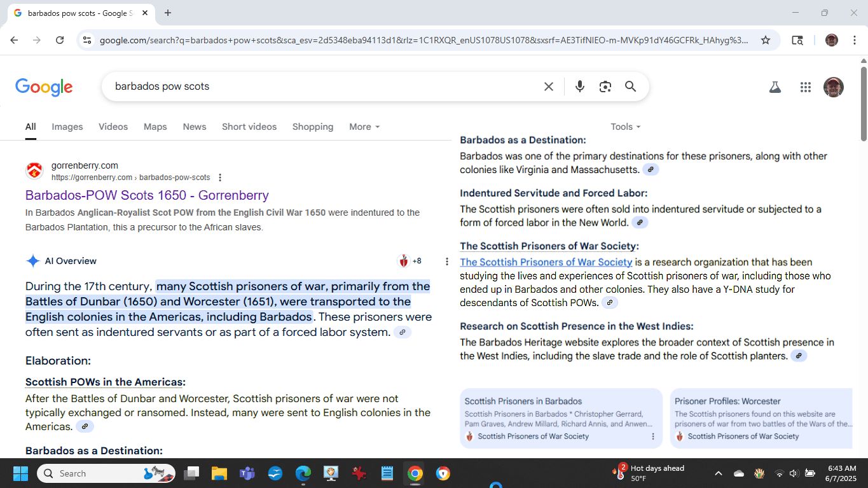This screenshot has height=488, width=868.
Task: Click the magnifier search button
Action: tap(630, 87)
